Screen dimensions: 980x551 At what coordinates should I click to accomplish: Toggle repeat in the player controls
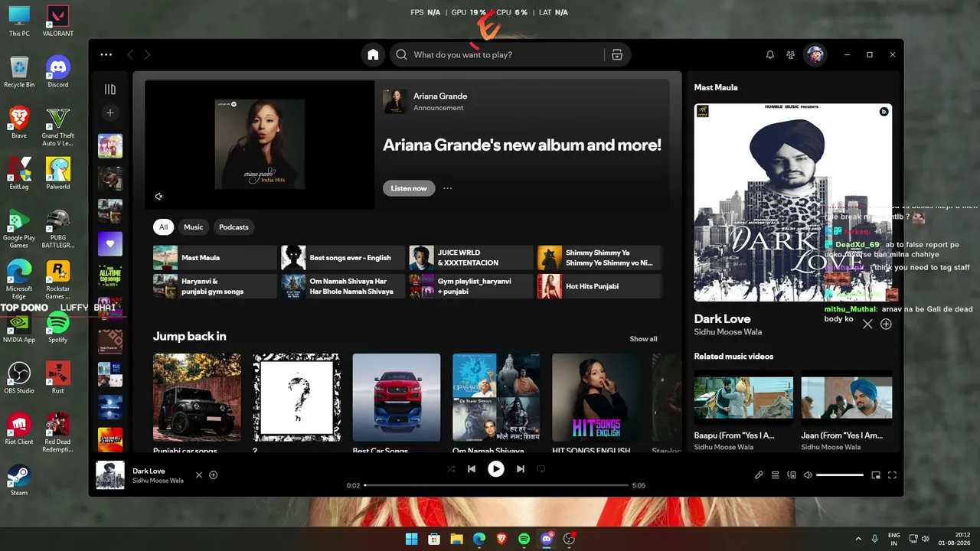pos(541,469)
